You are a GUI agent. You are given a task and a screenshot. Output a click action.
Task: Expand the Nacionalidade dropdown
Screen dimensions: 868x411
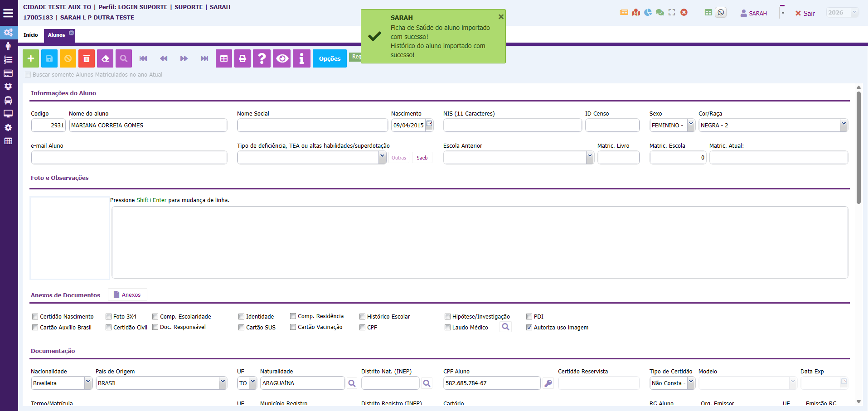[88, 383]
